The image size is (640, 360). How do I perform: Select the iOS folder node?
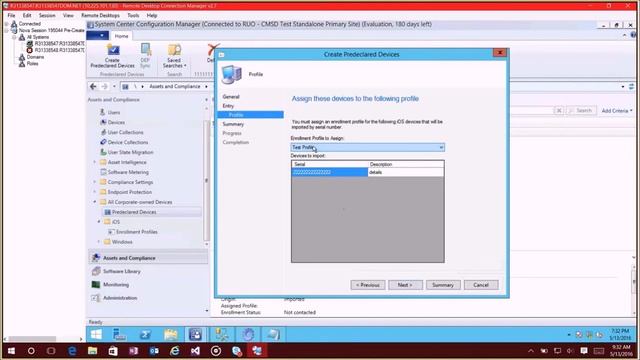tap(116, 222)
